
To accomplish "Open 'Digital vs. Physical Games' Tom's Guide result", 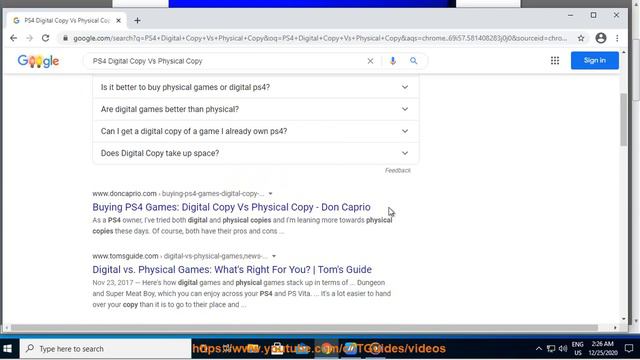I will [232, 269].
